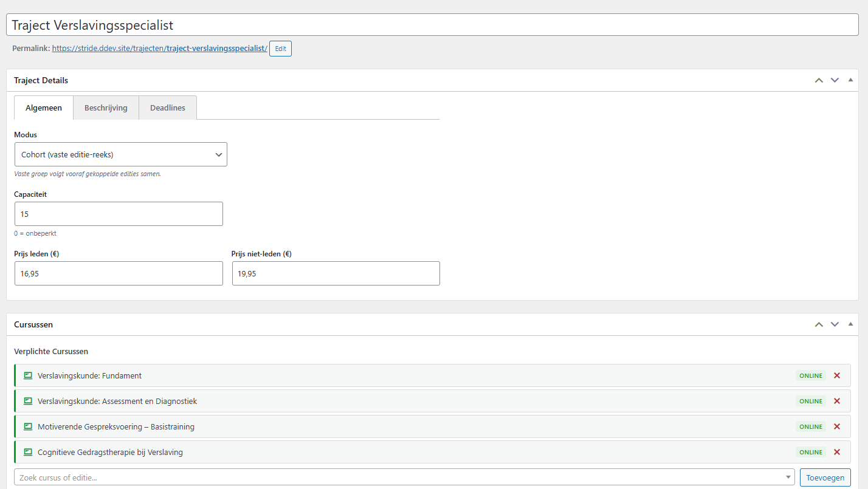This screenshot has width=868, height=489.
Task: Move Traject Details panel down
Action: pyautogui.click(x=835, y=80)
